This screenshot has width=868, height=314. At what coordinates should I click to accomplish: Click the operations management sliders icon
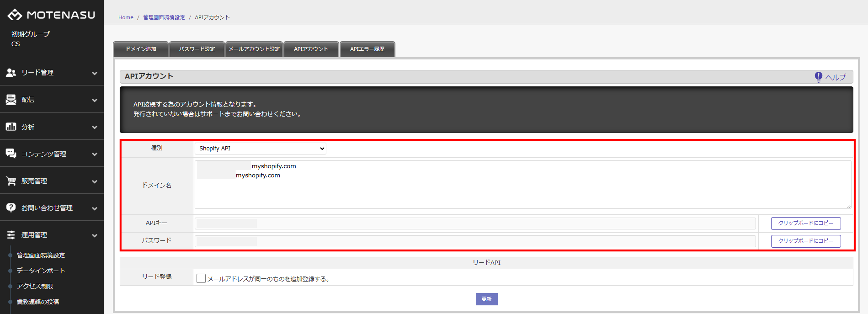click(x=11, y=235)
